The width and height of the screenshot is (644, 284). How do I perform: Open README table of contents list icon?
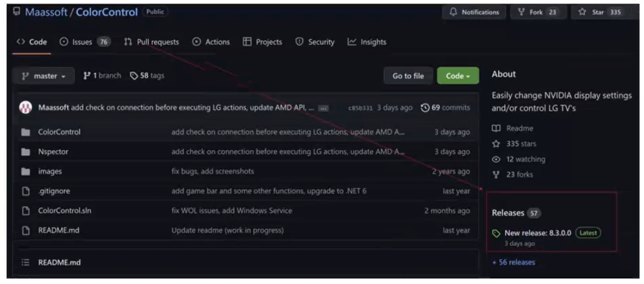(25, 262)
